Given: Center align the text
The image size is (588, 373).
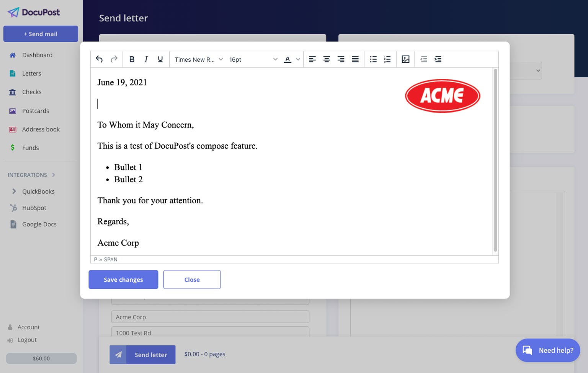Looking at the screenshot, I should pyautogui.click(x=327, y=59).
